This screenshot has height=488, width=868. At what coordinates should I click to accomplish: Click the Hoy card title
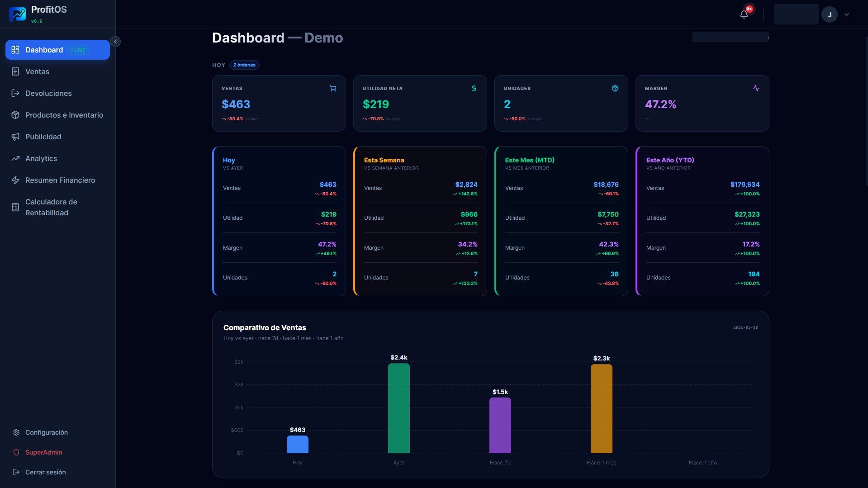pyautogui.click(x=229, y=160)
